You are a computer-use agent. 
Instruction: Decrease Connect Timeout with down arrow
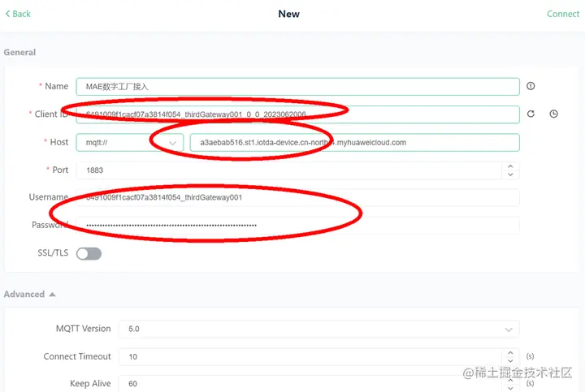(510, 361)
